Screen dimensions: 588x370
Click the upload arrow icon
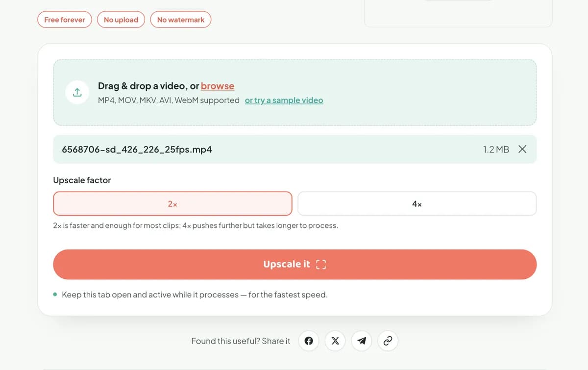click(x=77, y=92)
